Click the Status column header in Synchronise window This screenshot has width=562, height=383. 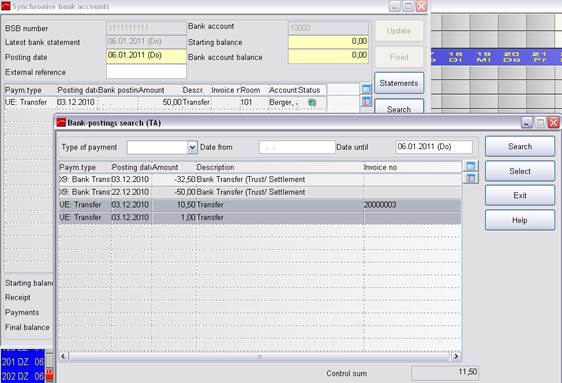click(312, 90)
